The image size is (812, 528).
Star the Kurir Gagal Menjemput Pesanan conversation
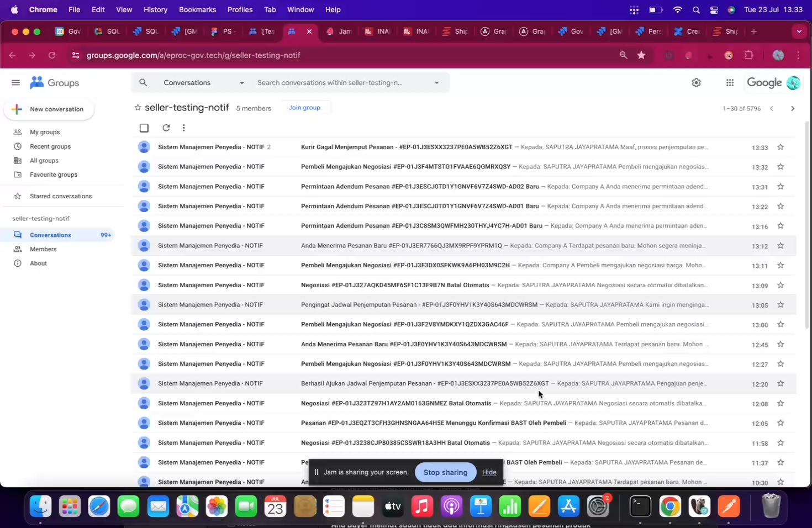point(780,147)
